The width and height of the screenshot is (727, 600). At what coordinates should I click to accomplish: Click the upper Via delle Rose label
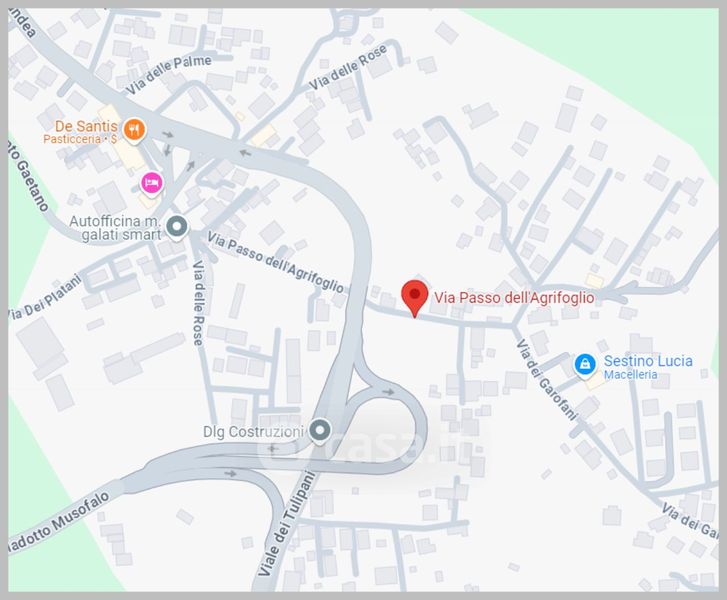pyautogui.click(x=347, y=68)
